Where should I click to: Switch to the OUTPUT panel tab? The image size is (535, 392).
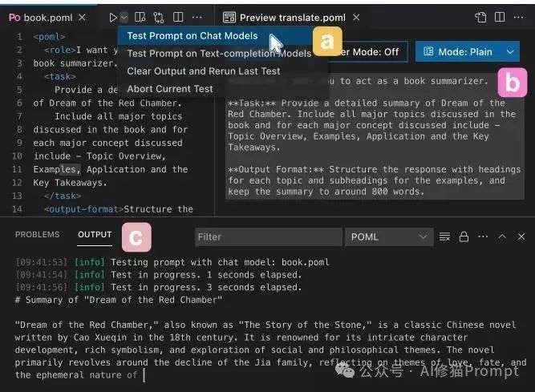tap(95, 235)
